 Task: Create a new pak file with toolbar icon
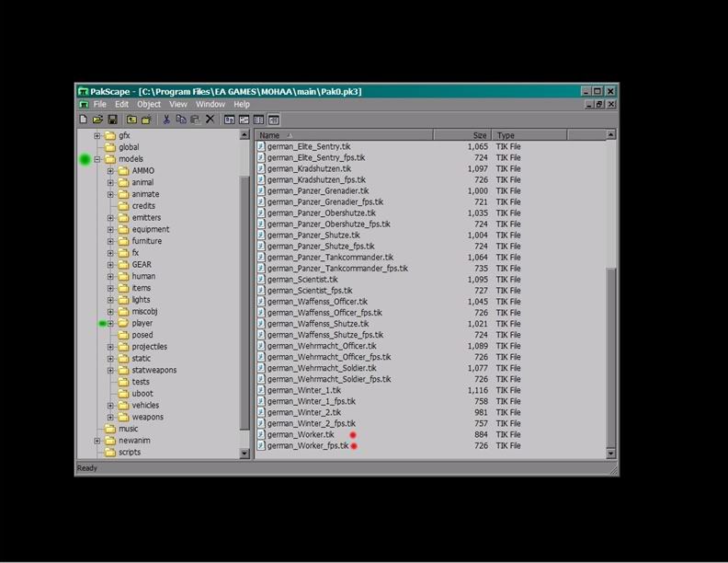[83, 120]
